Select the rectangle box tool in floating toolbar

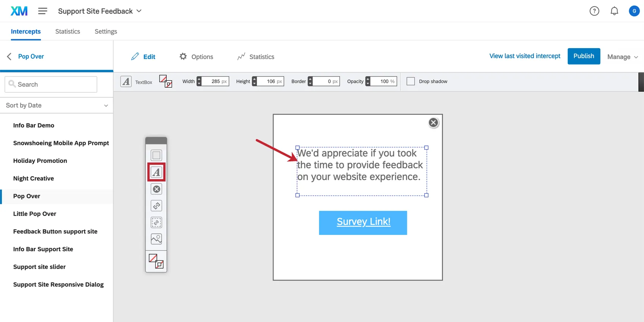pos(156,155)
